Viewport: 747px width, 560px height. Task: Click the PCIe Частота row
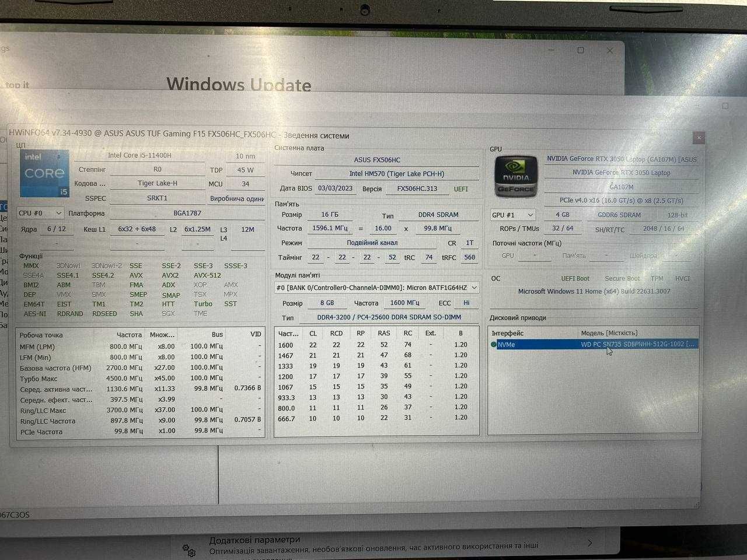click(x=140, y=432)
